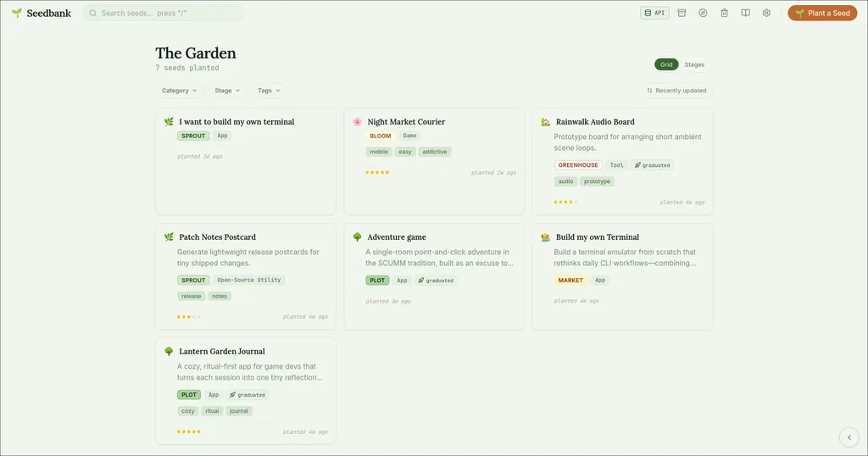Click the 'notes' tag
Viewport: 868px width, 456px height.
[x=220, y=296]
